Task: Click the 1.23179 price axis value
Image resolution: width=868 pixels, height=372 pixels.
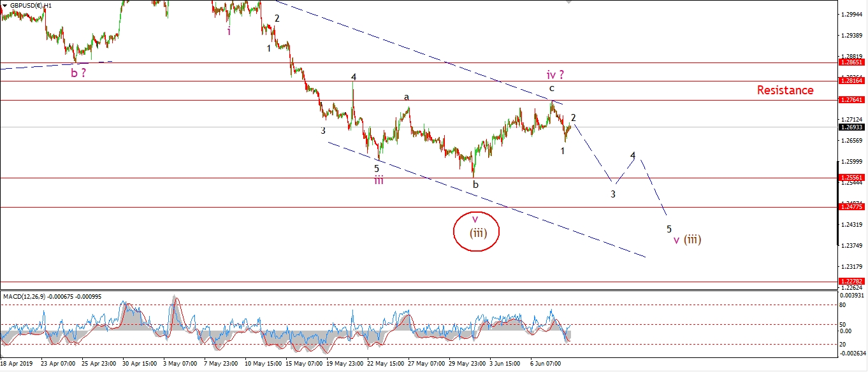Action: [853, 266]
